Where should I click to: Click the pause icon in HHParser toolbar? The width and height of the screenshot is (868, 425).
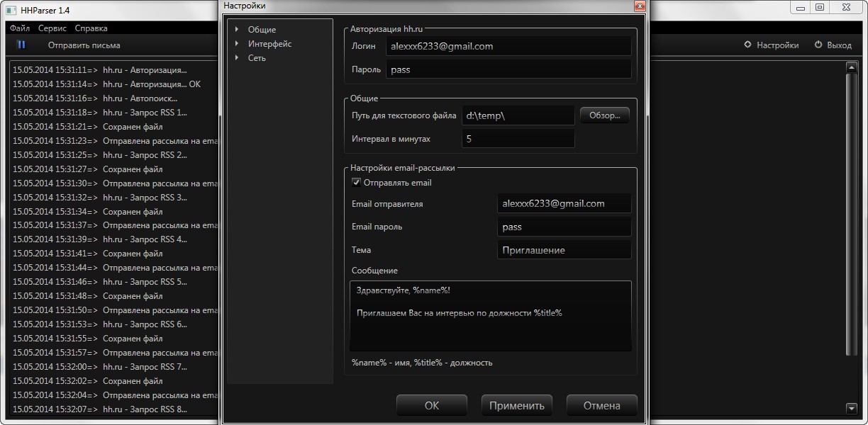click(x=21, y=45)
